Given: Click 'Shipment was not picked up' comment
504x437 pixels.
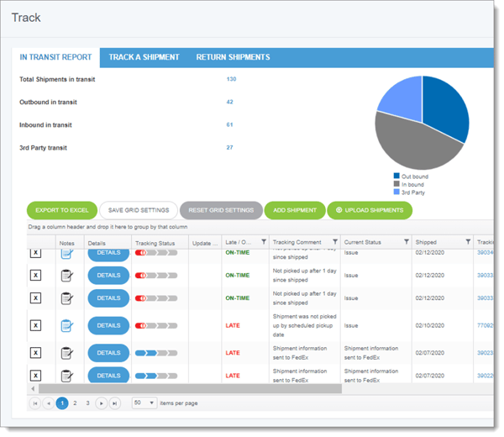Looking at the screenshot, I should pos(304,326).
